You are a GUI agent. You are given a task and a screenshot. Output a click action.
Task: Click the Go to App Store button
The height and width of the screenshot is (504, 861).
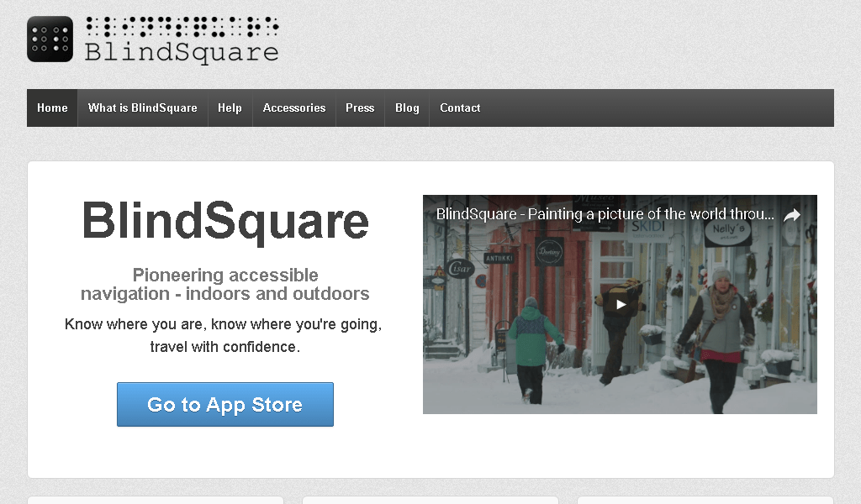224,404
